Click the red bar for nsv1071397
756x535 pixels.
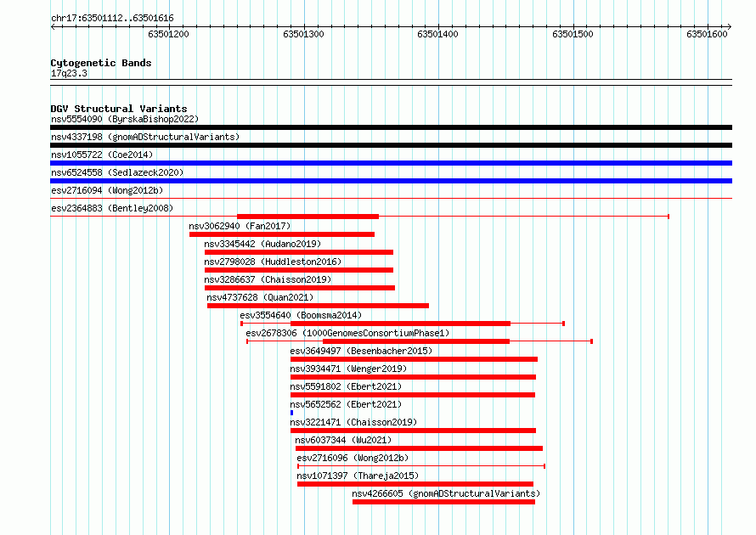(415, 484)
